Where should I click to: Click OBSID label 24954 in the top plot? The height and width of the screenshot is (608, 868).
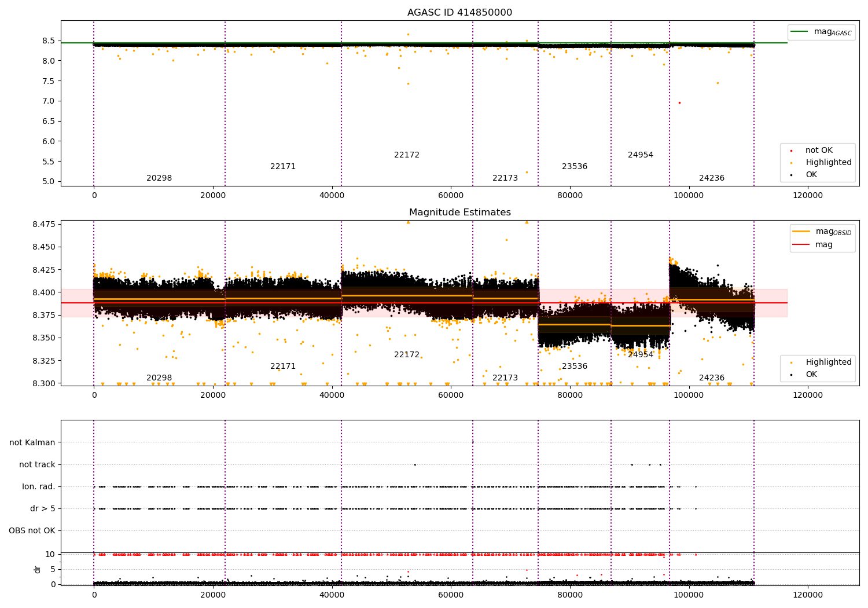coord(641,155)
